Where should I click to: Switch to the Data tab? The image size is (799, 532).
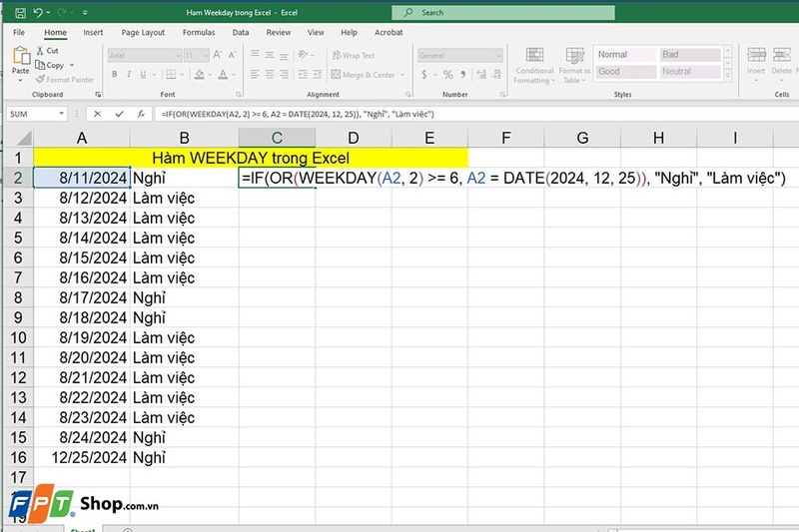coord(241,32)
